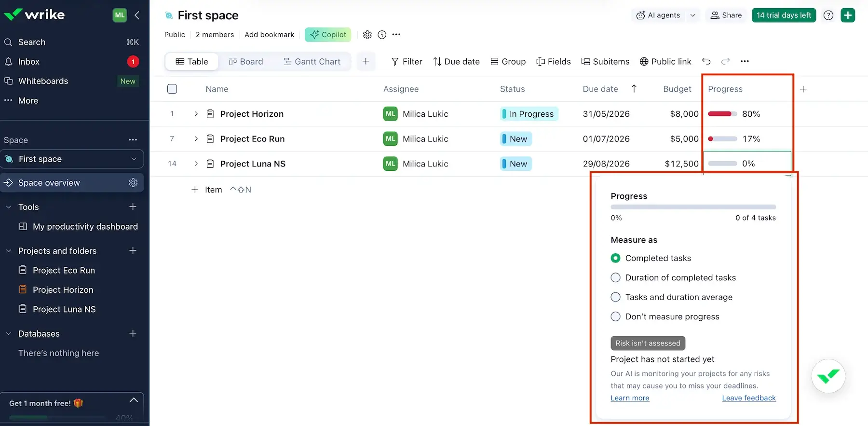Image resolution: width=868 pixels, height=426 pixels.
Task: Open the In Progress status dropdown
Action: pos(529,114)
